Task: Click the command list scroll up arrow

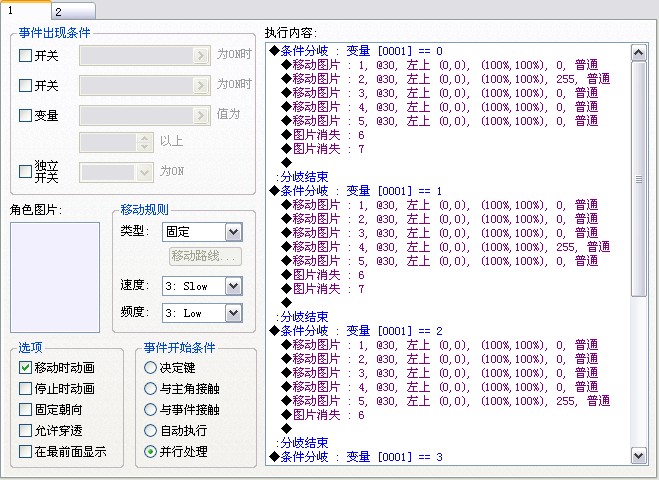Action: point(638,53)
